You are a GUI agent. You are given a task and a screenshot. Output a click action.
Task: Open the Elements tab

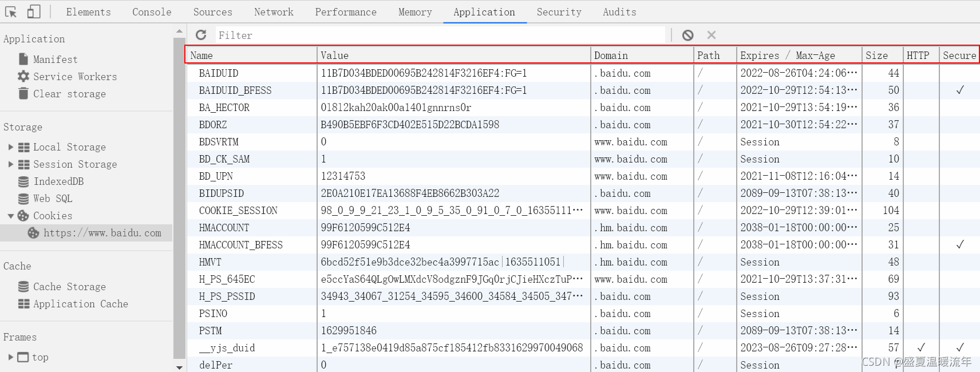coord(89,11)
